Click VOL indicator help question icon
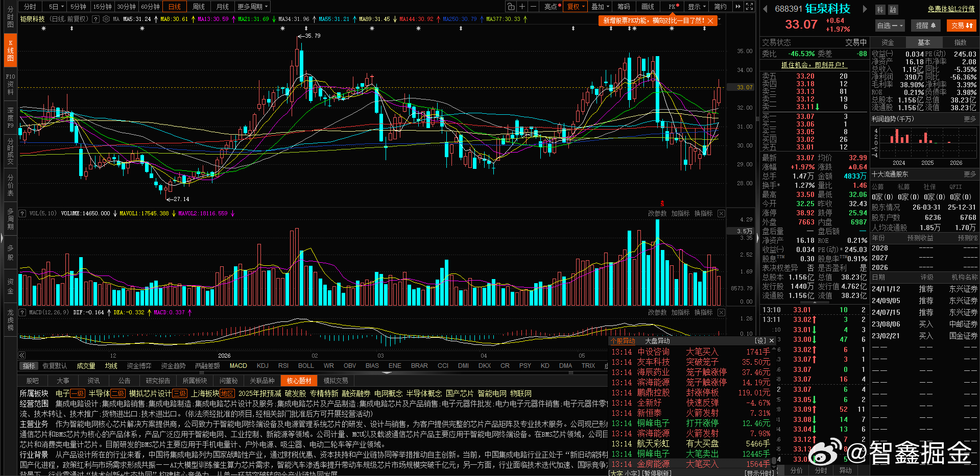Image resolution: width=980 pixels, height=476 pixels. (x=22, y=213)
